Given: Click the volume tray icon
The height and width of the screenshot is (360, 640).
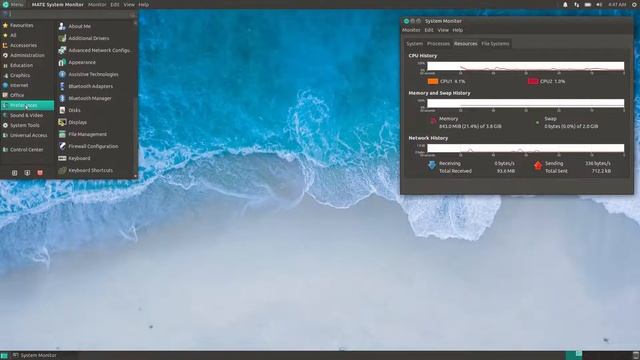Looking at the screenshot, I should click(x=599, y=4).
